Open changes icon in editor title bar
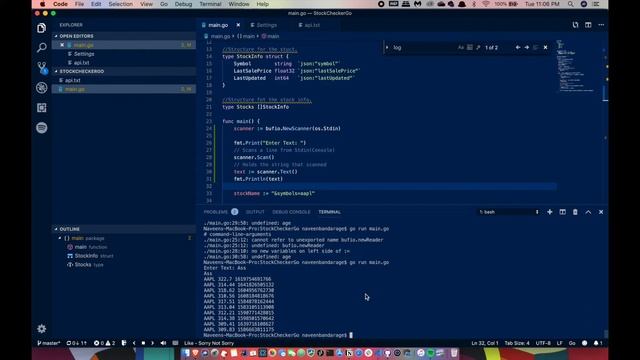The image size is (640, 360). 575,25
